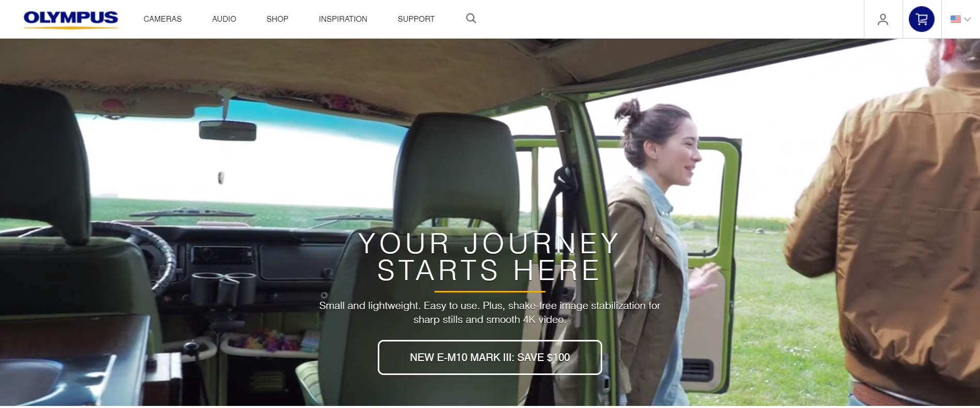Click the US flag region icon

(x=956, y=19)
